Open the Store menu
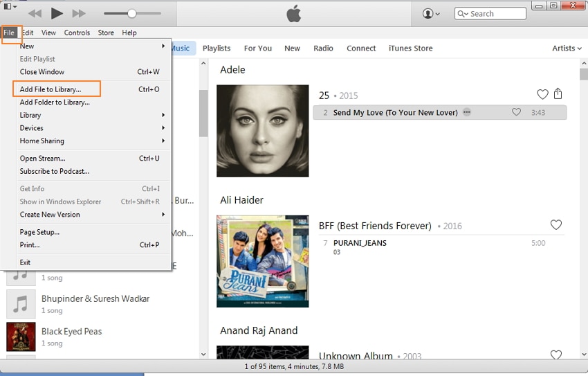 click(x=106, y=33)
